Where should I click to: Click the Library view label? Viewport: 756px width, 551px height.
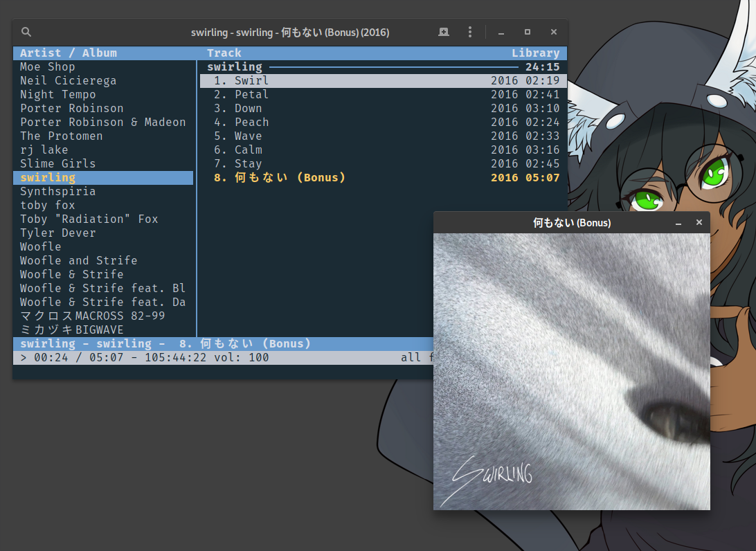[536, 53]
